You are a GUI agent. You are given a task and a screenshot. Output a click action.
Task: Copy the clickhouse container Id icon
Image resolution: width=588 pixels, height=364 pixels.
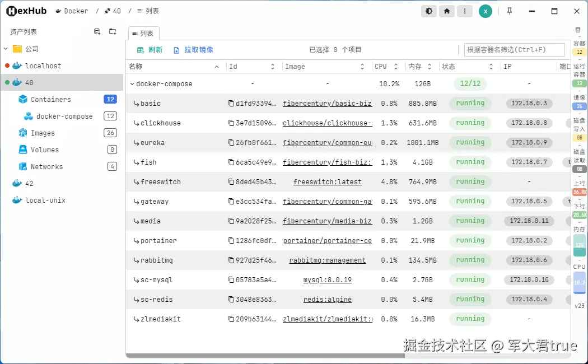[231, 123]
